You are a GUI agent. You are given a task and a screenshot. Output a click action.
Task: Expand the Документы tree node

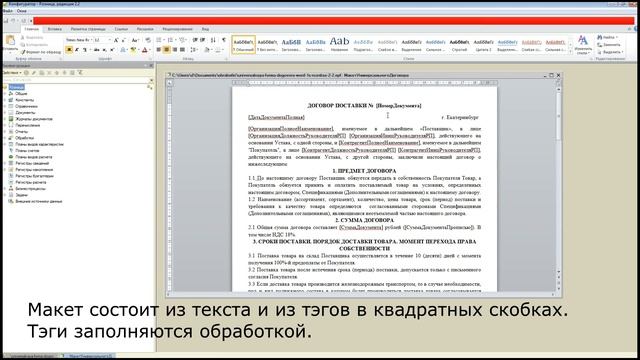tap(5, 113)
